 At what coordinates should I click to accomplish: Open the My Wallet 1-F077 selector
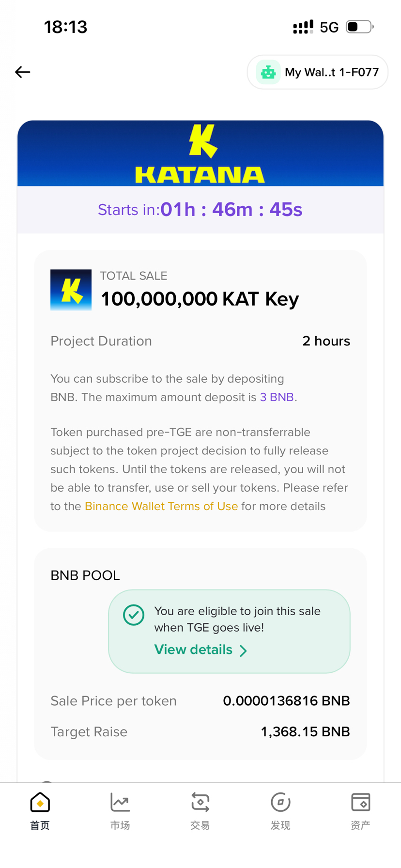point(331,72)
